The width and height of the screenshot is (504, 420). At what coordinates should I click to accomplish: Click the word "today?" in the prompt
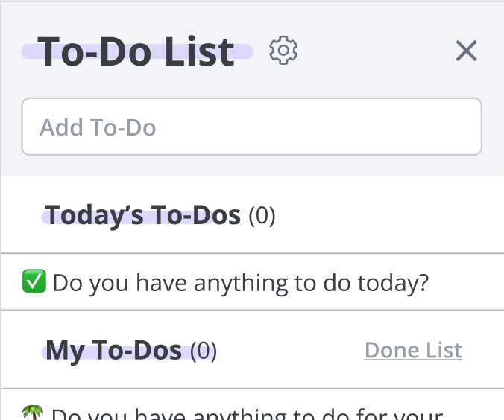pyautogui.click(x=393, y=283)
